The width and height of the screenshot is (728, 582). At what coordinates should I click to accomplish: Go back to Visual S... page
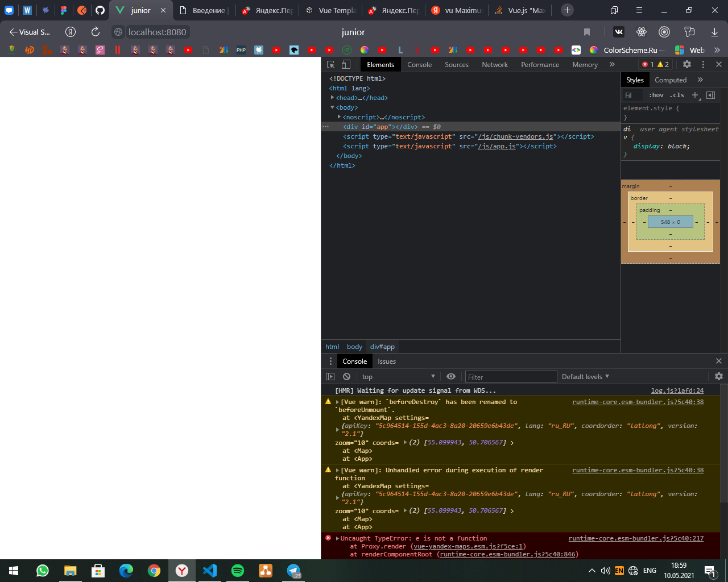(x=29, y=32)
